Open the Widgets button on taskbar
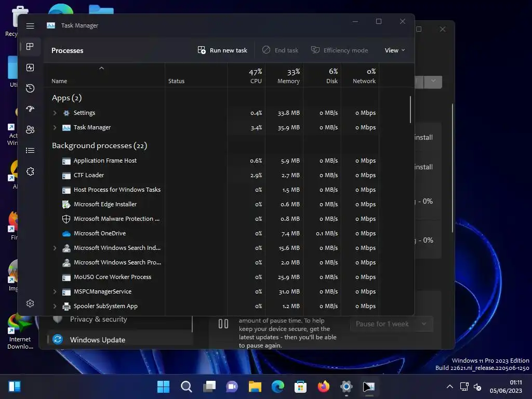 15,387
